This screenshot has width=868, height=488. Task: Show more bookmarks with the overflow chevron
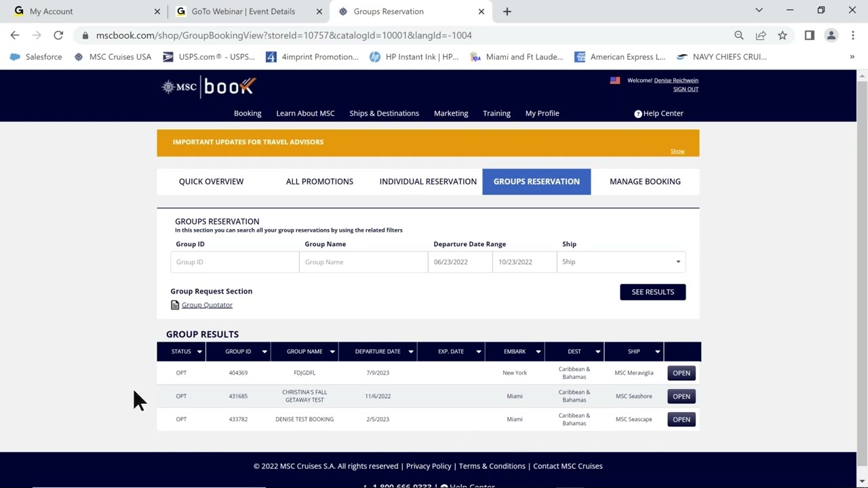[x=852, y=57]
